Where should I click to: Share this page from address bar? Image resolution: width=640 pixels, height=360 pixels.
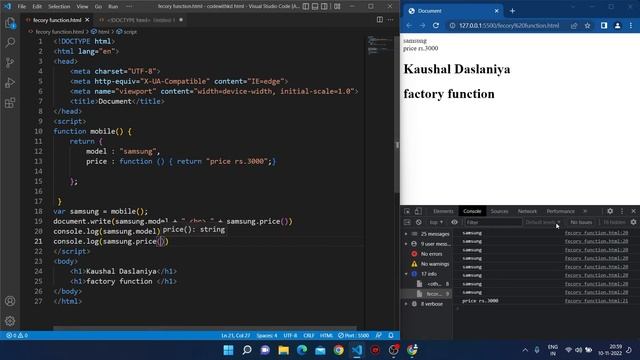click(x=574, y=25)
